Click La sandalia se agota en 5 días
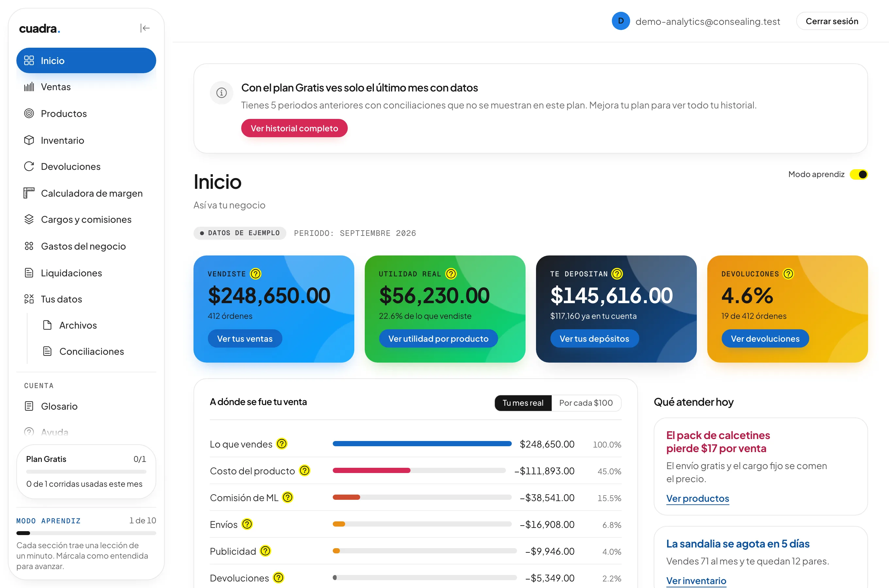Image resolution: width=889 pixels, height=588 pixels. (x=737, y=544)
